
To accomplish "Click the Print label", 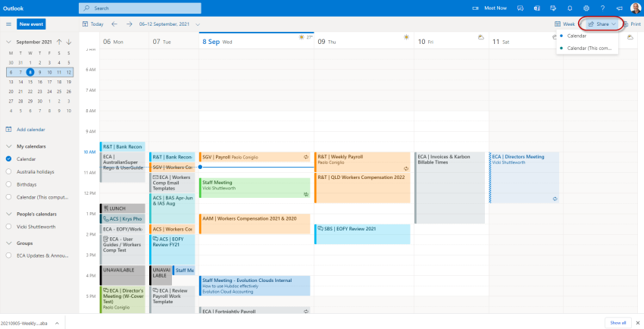I will coord(636,24).
